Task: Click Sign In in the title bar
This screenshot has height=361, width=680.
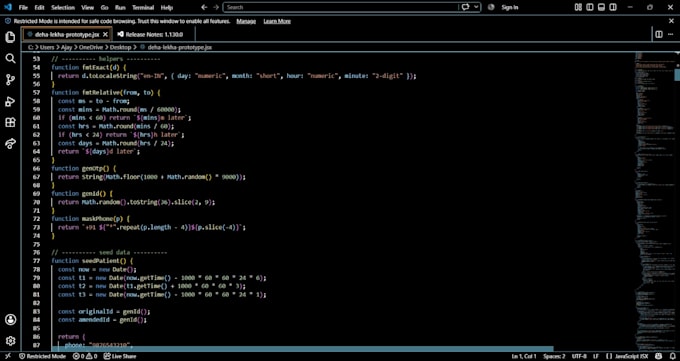Action: pos(510,7)
